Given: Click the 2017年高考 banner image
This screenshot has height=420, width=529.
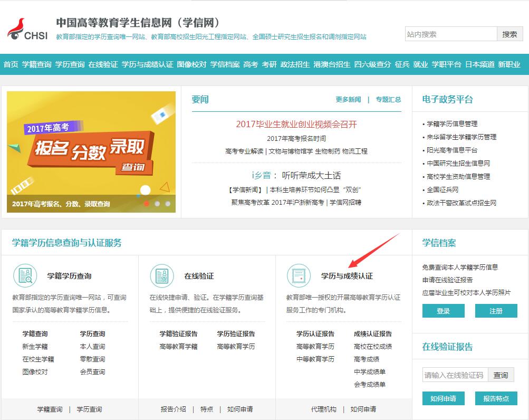Looking at the screenshot, I should click(x=91, y=151).
